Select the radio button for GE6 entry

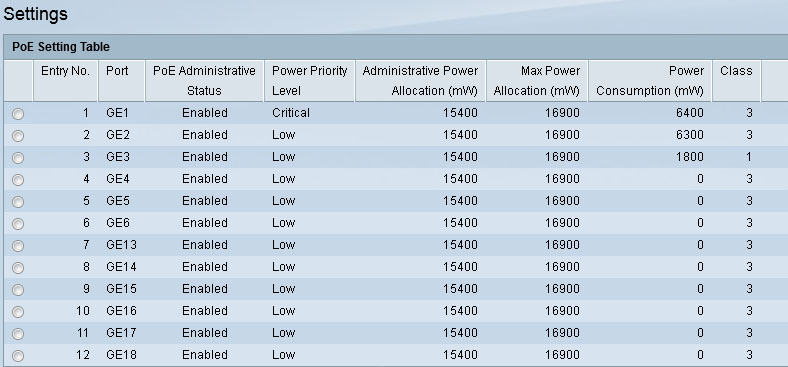coord(18,224)
